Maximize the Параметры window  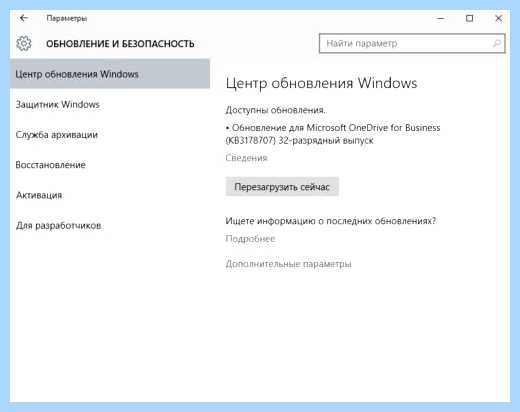click(x=469, y=18)
